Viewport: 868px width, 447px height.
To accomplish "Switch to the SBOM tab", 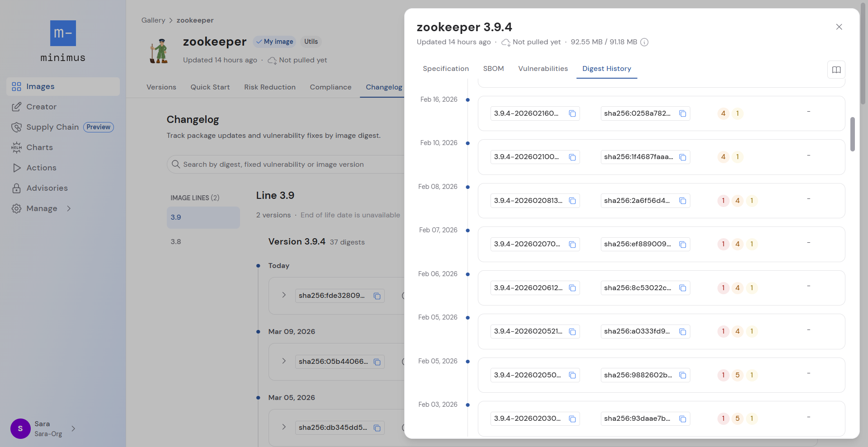I will 493,69.
